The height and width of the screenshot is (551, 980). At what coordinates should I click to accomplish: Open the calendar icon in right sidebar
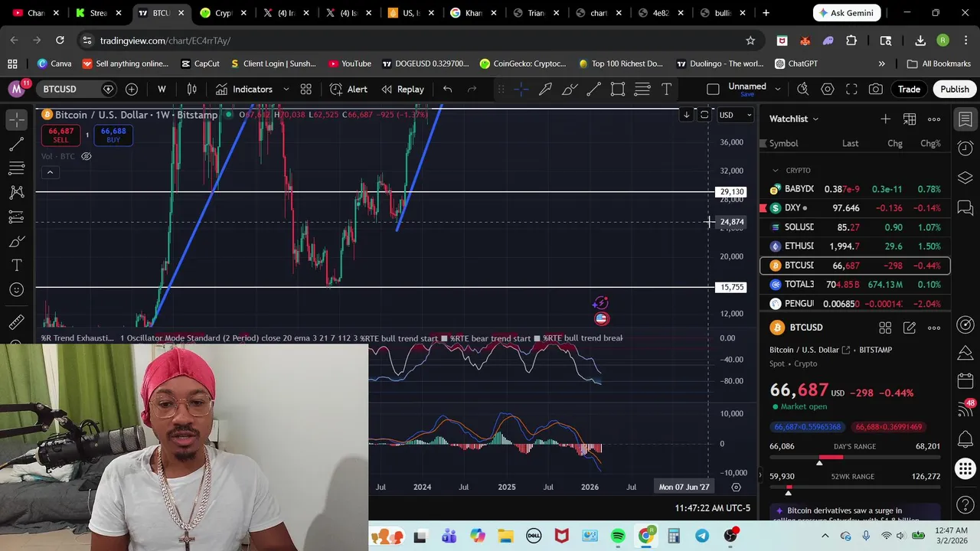tap(965, 380)
